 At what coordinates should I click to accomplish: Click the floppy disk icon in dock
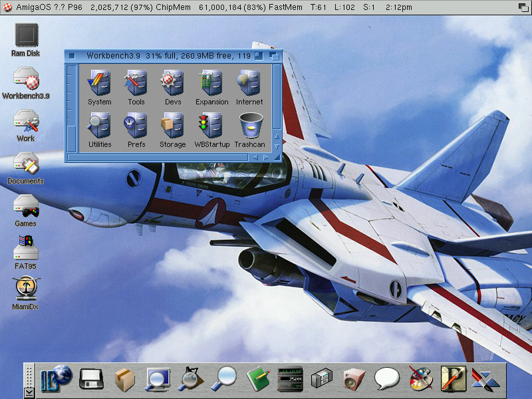(91, 379)
